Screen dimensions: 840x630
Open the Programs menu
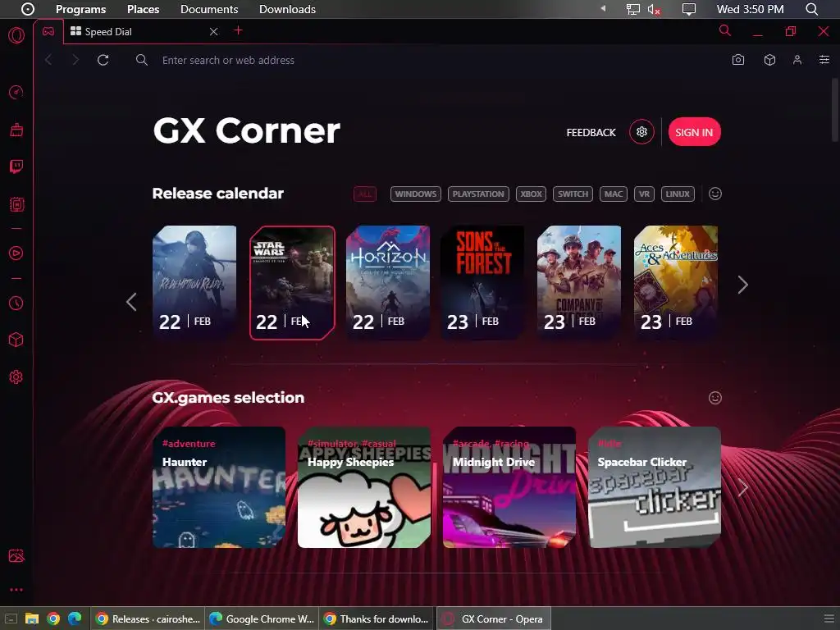(81, 9)
